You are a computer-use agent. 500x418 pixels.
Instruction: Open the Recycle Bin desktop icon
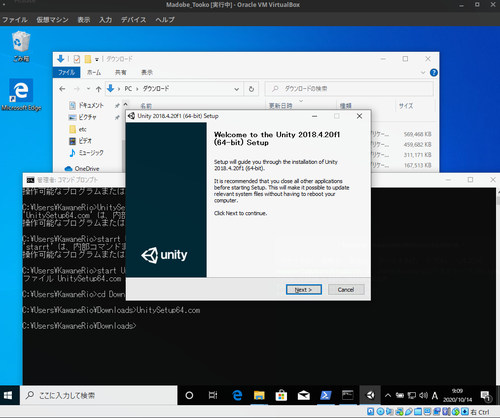click(x=21, y=46)
